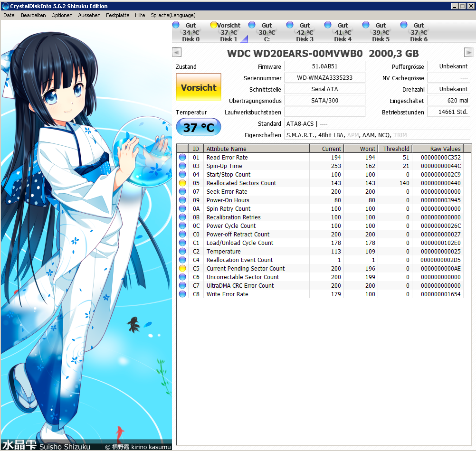Viewport: 476px width, 451px height.
Task: Click blue status icon for Read Error Rate
Action: 182,157
